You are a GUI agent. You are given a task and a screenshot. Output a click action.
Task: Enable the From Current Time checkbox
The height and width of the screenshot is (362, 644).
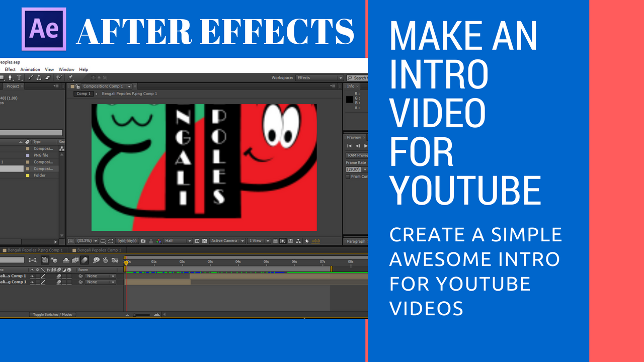coord(348,176)
